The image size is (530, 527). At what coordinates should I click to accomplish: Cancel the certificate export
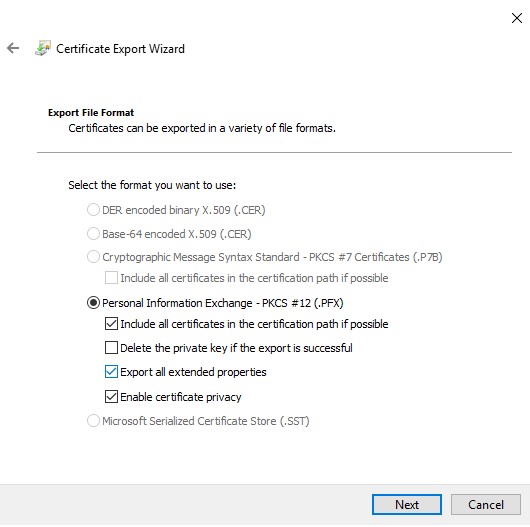[x=486, y=505]
